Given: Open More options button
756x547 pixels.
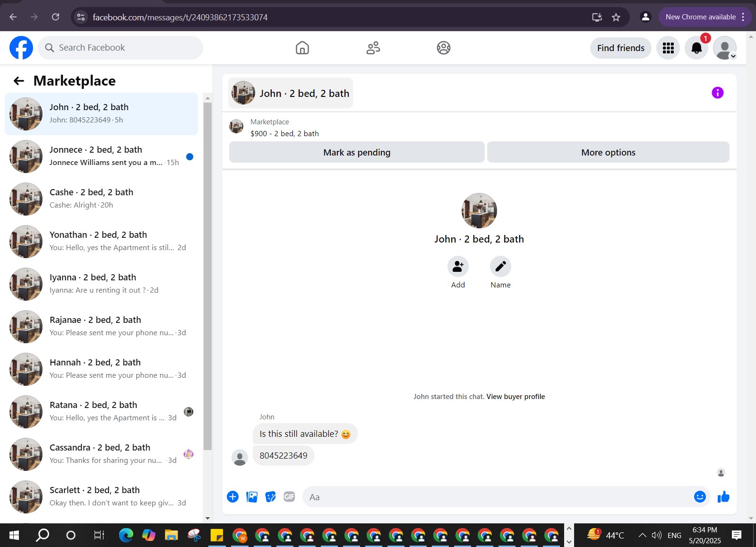Looking at the screenshot, I should pyautogui.click(x=608, y=152).
